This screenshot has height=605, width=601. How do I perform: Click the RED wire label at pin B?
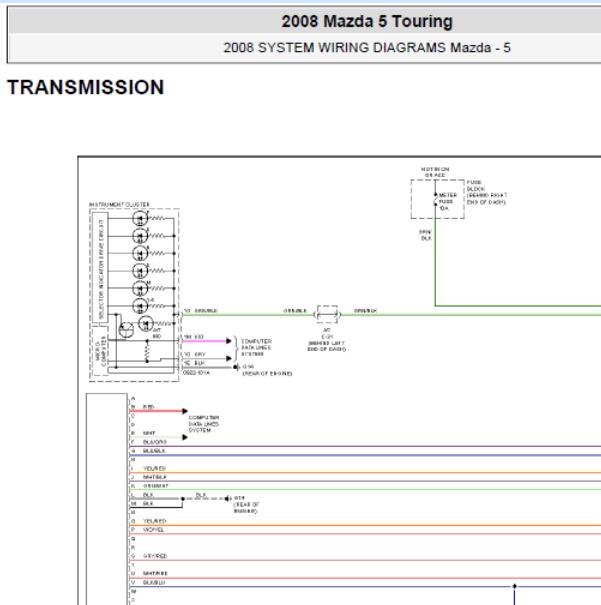[x=149, y=407]
